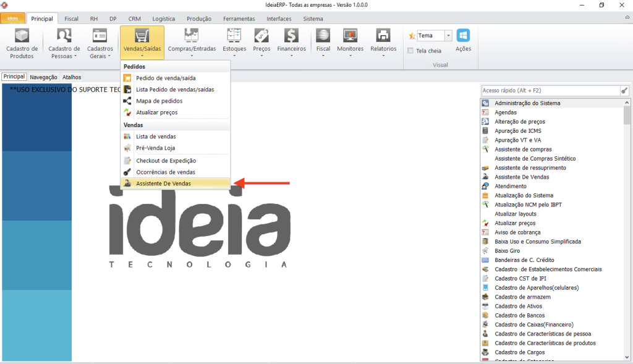Open the Compras/Entradas dropdown menu

tap(192, 56)
